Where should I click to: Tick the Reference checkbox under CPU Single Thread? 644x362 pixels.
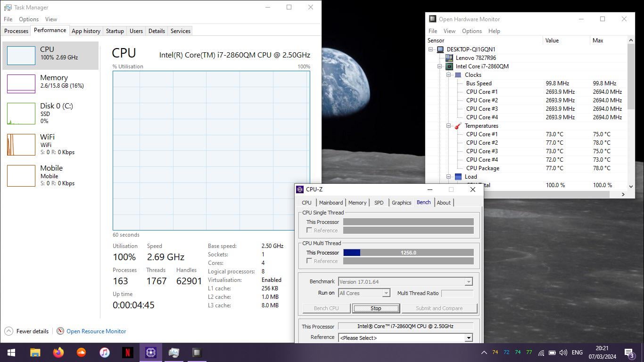pos(309,230)
